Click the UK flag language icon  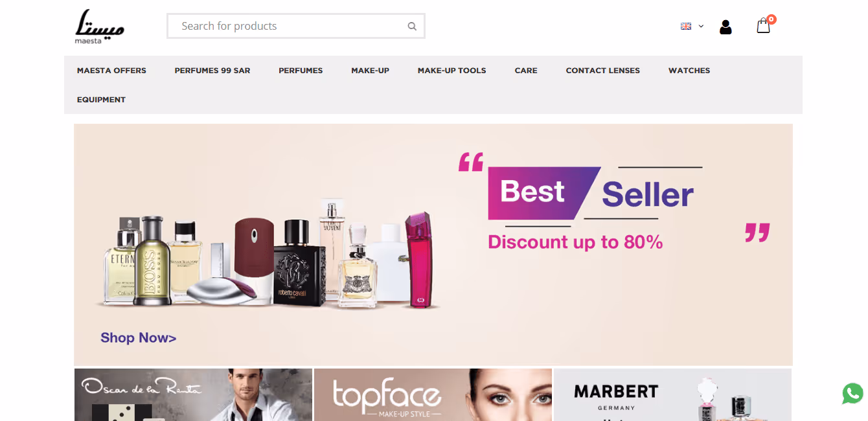pos(686,27)
